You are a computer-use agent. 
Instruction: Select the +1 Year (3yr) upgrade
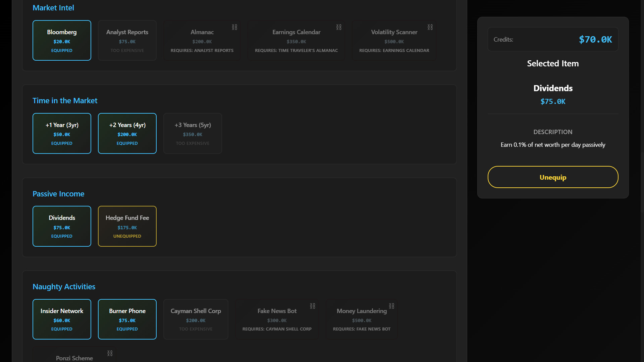point(62,133)
